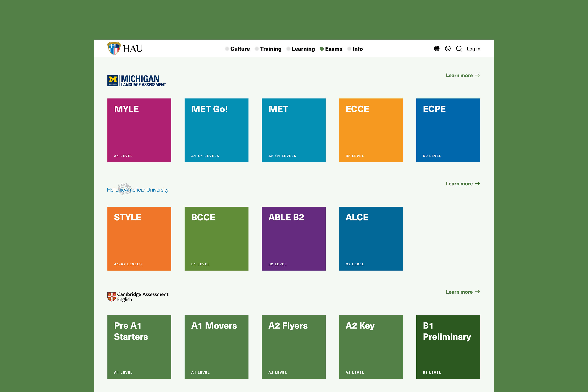Click the Hellenic American University logo
588x392 pixels.
pyautogui.click(x=138, y=189)
